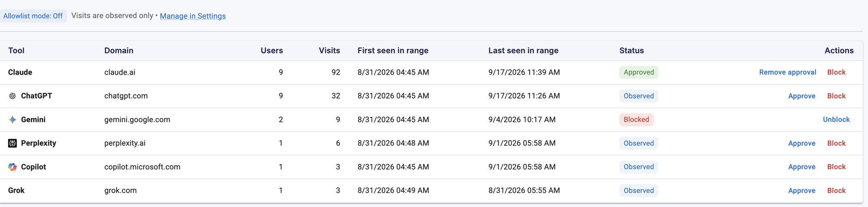Click Claude's last seen 9/17/2026 11:39 AM

(x=524, y=72)
